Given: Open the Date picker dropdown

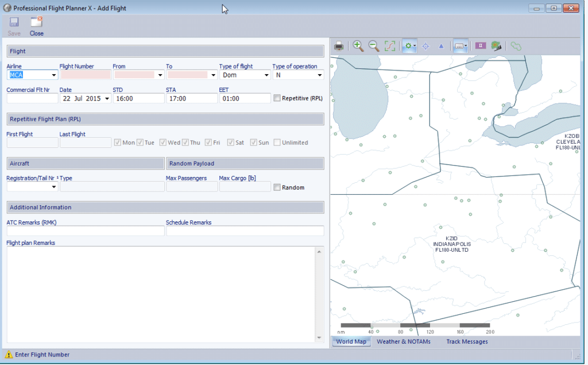Looking at the screenshot, I should (106, 98).
